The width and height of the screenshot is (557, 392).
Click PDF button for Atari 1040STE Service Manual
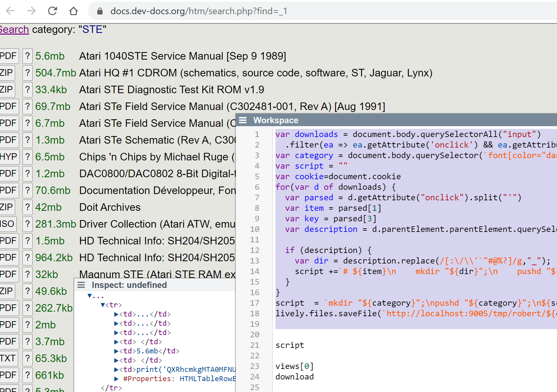coord(8,56)
